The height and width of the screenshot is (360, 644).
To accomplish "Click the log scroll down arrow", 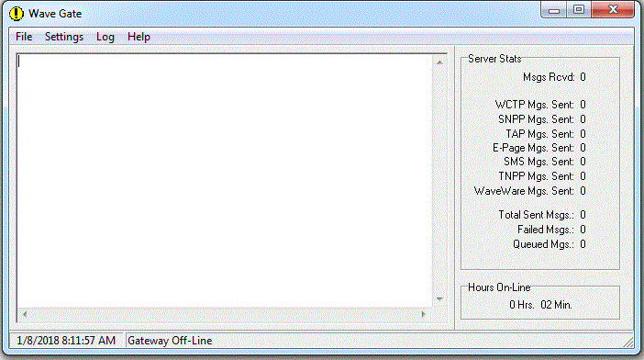I will click(439, 299).
